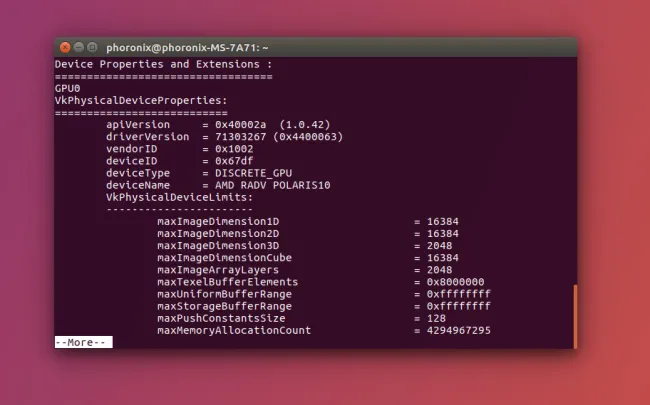Maximize the terminal window
This screenshot has height=405, width=650.
tap(92, 47)
